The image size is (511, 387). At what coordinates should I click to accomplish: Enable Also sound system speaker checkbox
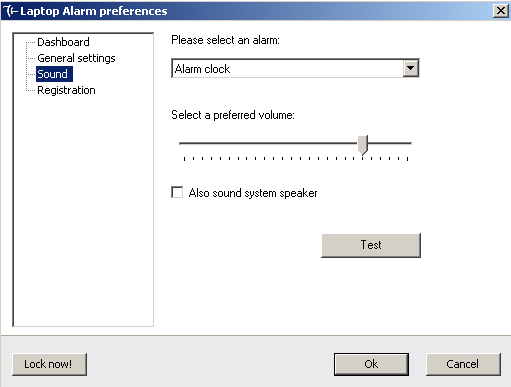(177, 192)
